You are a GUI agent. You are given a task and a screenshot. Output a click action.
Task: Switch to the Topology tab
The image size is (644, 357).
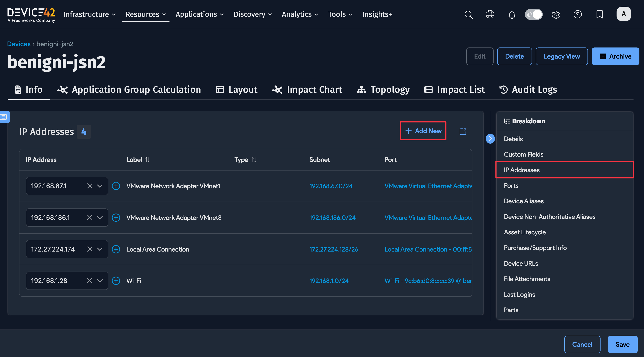coord(383,89)
